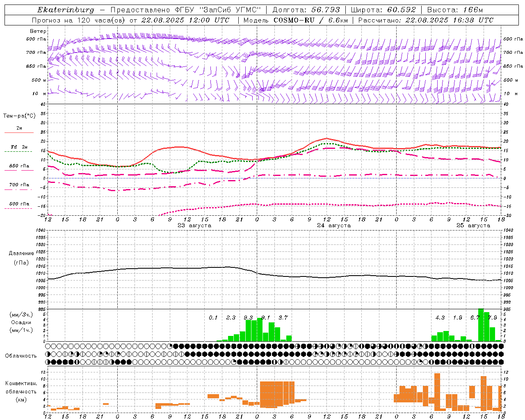Click the 4.3 precipitation total
The height and width of the screenshot is (420, 525).
tap(440, 317)
